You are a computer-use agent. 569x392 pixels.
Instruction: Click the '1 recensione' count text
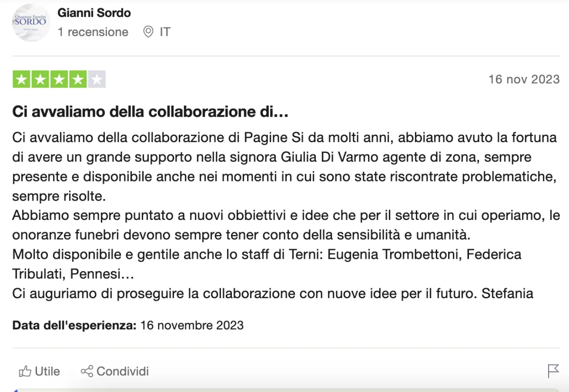click(93, 32)
